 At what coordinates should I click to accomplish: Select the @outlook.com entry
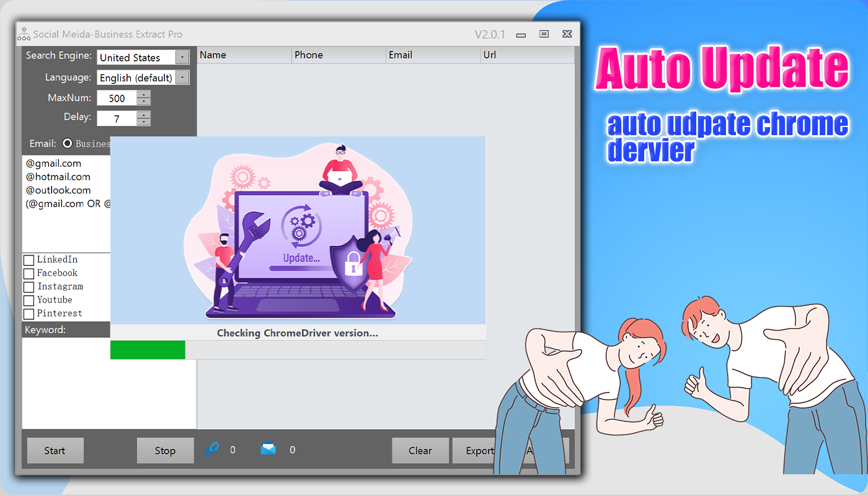[x=58, y=190]
